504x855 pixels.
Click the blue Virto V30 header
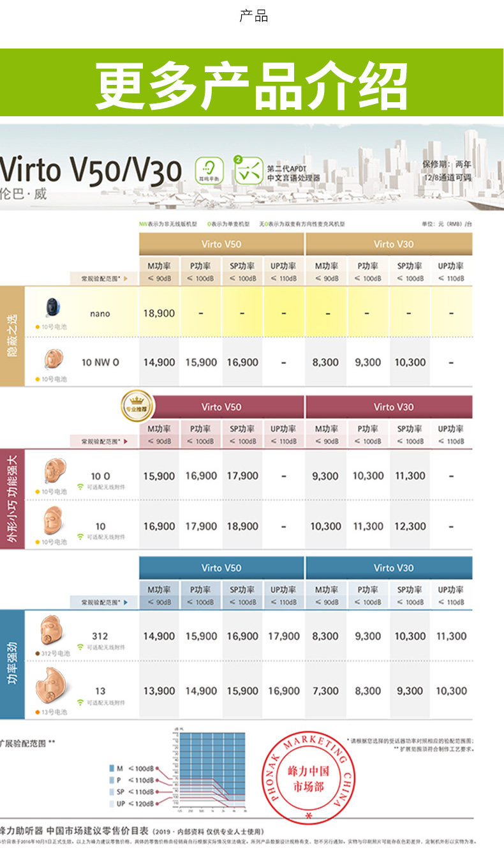point(389,568)
